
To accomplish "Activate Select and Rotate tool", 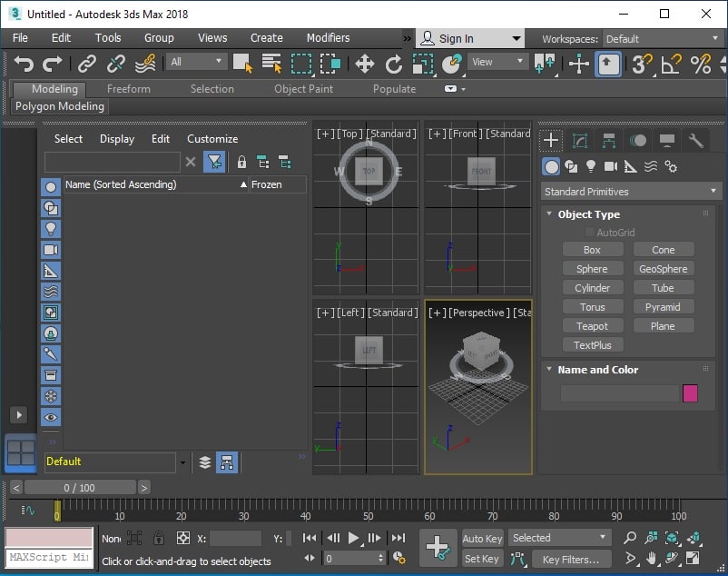I will (x=394, y=64).
